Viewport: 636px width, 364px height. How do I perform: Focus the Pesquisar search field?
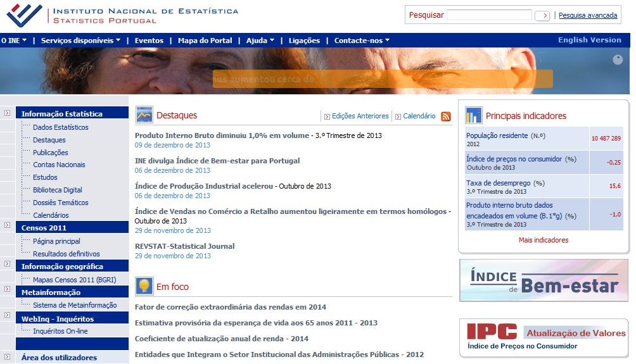pyautogui.click(x=489, y=15)
